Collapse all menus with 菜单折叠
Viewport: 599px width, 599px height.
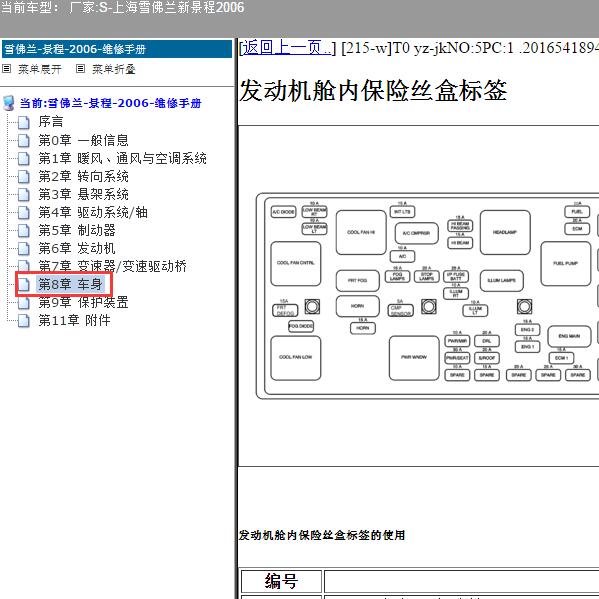(113, 69)
